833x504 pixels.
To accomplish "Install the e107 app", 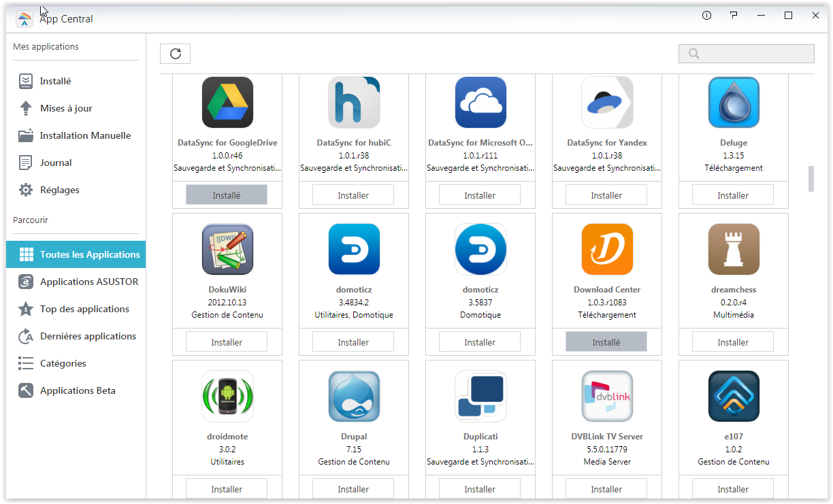I will (x=733, y=489).
